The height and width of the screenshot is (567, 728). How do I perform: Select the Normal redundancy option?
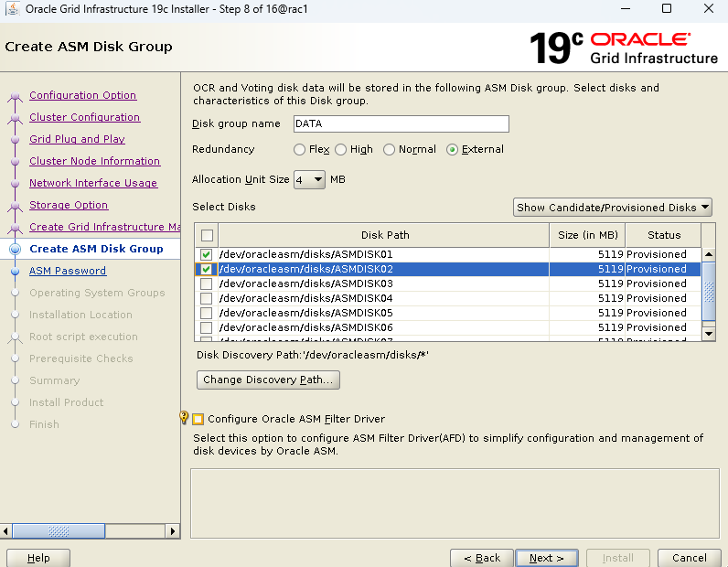coord(389,150)
